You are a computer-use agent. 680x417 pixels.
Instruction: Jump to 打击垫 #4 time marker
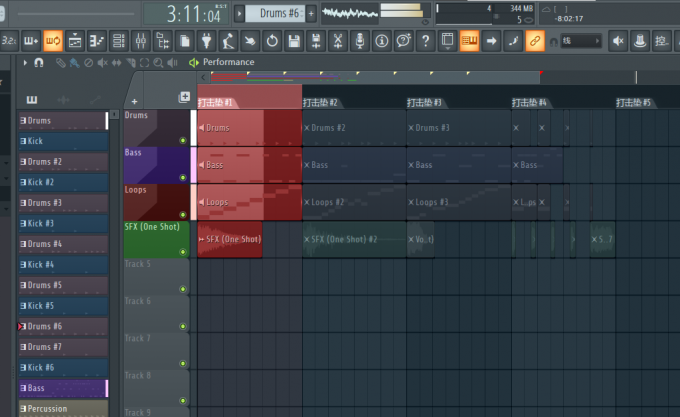(x=529, y=103)
